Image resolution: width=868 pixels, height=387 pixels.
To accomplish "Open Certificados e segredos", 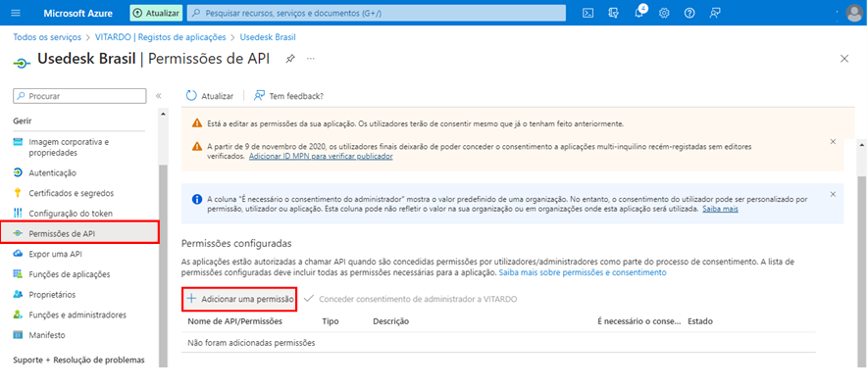I will click(x=71, y=193).
